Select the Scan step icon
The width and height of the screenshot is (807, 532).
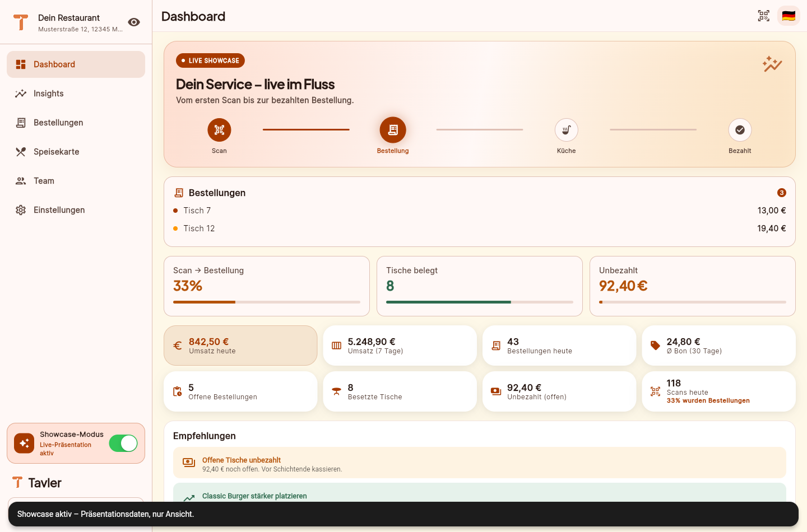click(x=219, y=130)
